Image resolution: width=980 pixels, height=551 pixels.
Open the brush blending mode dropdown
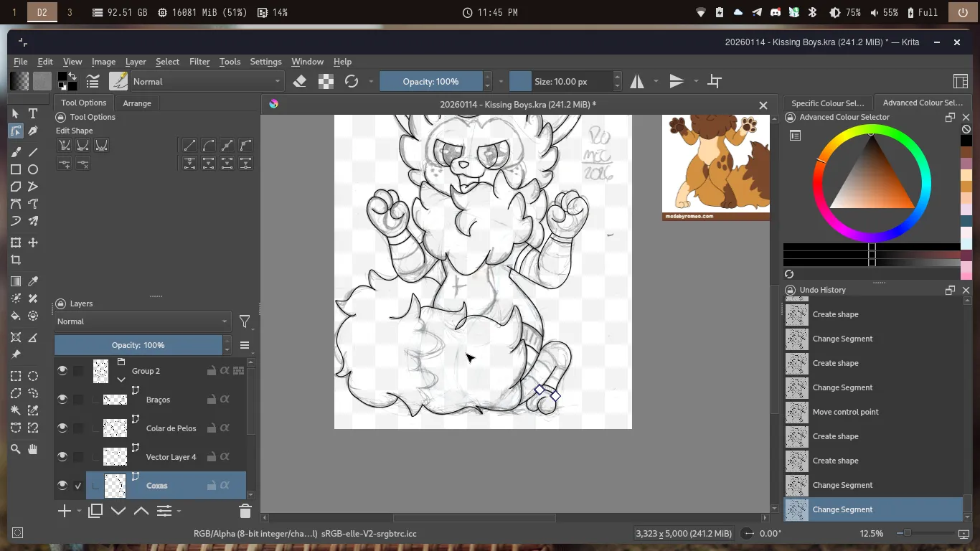207,82
